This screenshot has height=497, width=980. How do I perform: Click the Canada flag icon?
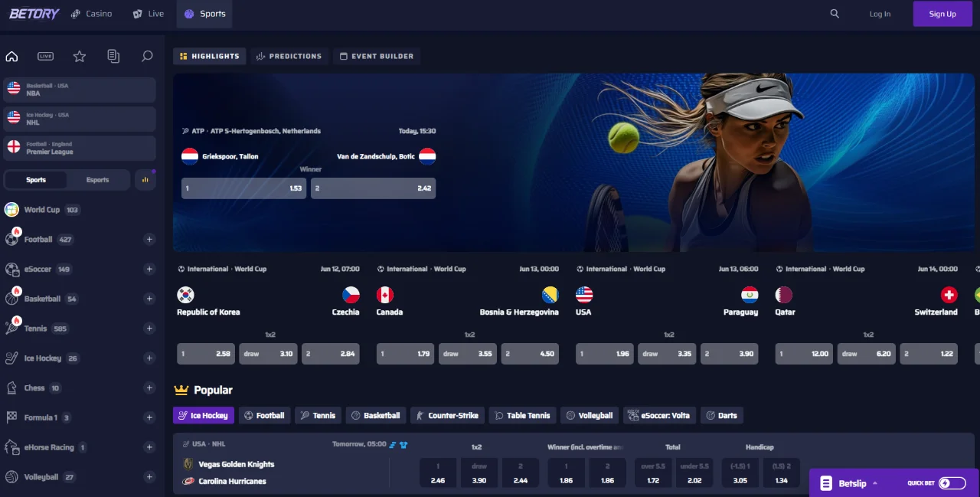coord(385,295)
